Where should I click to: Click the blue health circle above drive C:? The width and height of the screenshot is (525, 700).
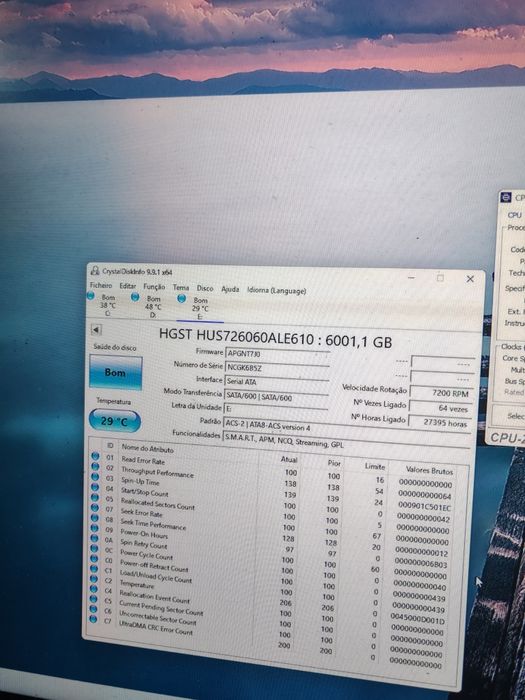pyautogui.click(x=91, y=295)
